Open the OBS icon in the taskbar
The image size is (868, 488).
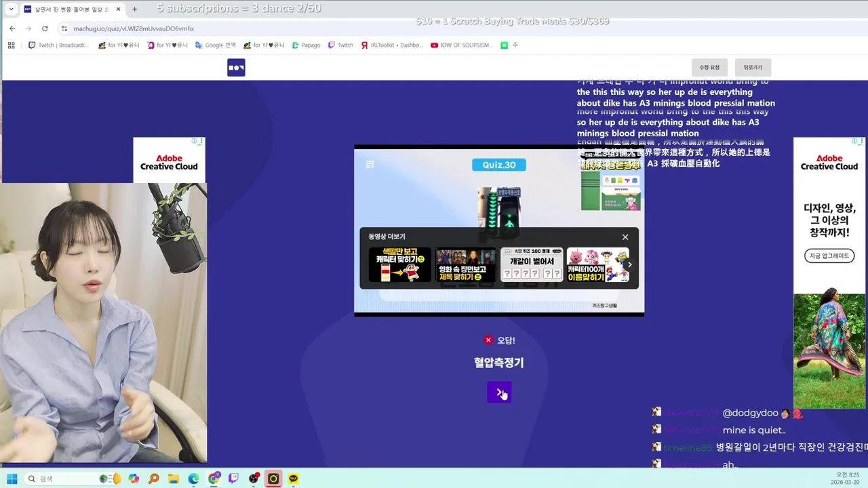click(x=254, y=479)
